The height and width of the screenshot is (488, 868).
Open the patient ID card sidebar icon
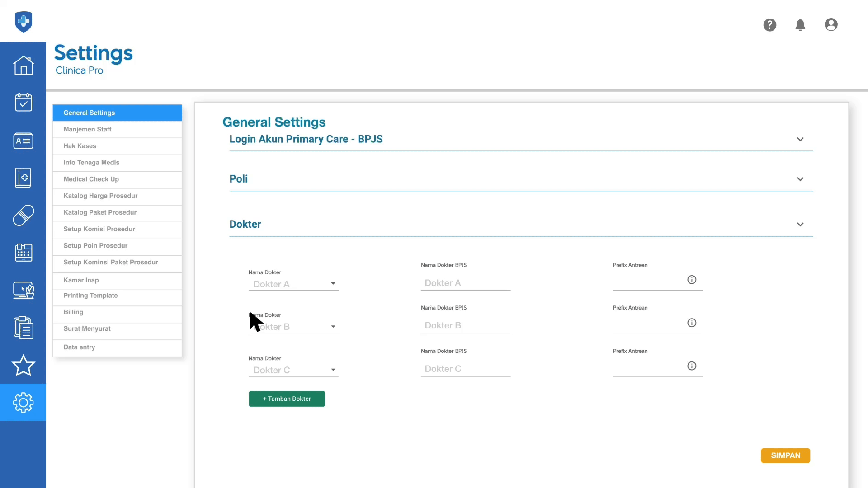click(23, 141)
